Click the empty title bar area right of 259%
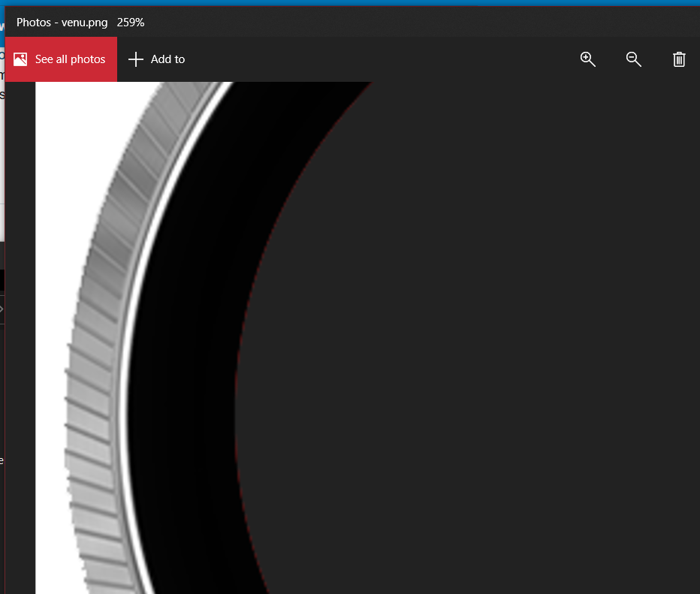The image size is (700, 594). point(413,23)
